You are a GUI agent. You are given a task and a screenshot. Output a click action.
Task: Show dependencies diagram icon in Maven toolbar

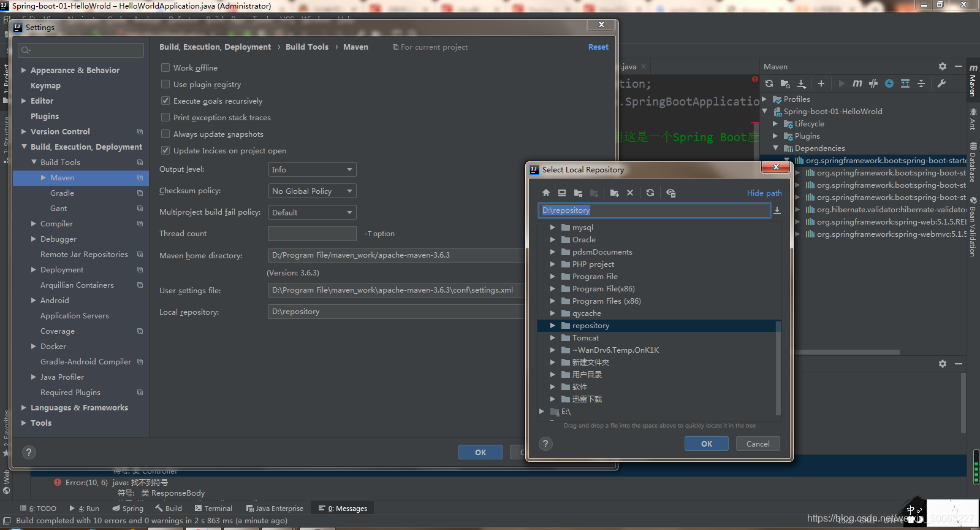905,83
